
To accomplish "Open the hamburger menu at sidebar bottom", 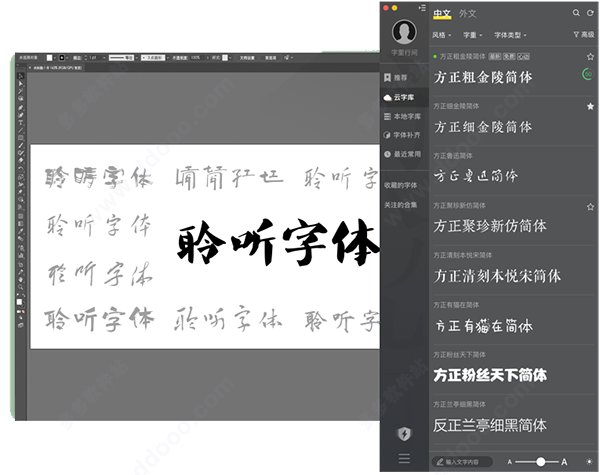I will [x=404, y=458].
